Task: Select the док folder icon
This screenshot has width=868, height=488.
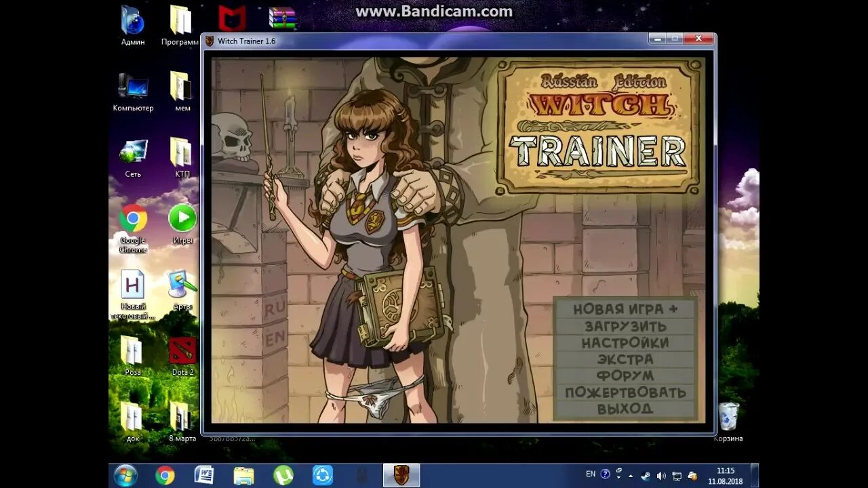Action: click(x=133, y=422)
